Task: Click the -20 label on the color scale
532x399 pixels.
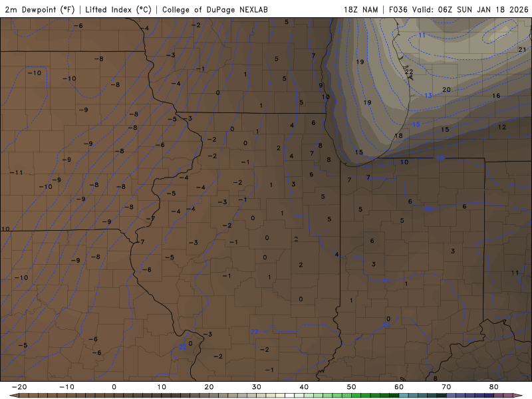Action: pyautogui.click(x=19, y=387)
